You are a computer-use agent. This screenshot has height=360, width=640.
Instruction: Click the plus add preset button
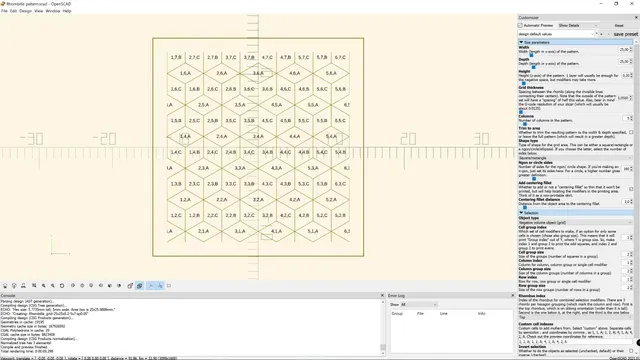(601, 34)
